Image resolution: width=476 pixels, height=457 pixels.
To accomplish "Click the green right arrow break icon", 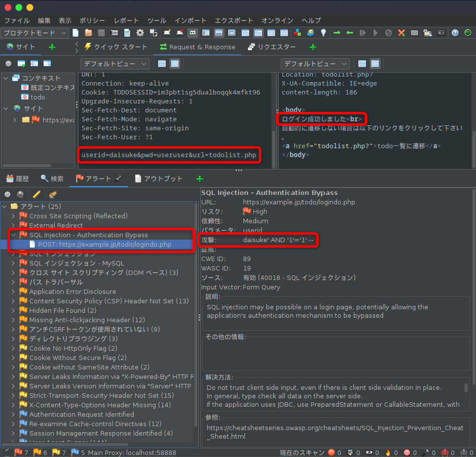I will coord(337,33).
